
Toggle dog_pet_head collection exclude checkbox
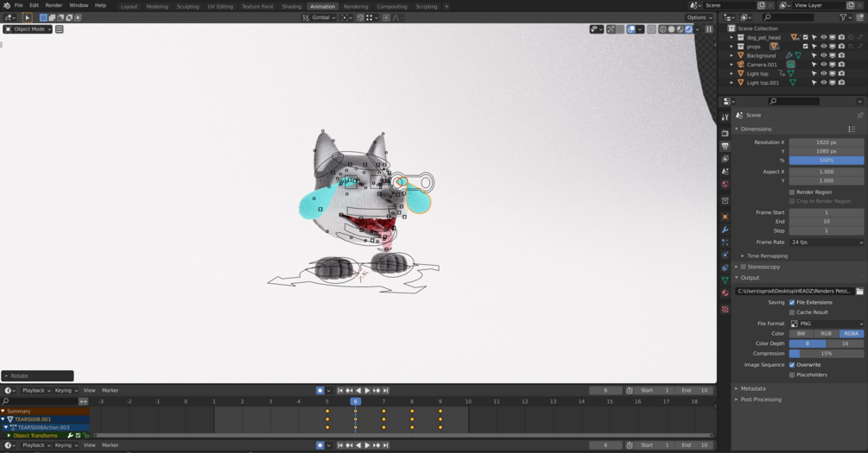(x=806, y=38)
